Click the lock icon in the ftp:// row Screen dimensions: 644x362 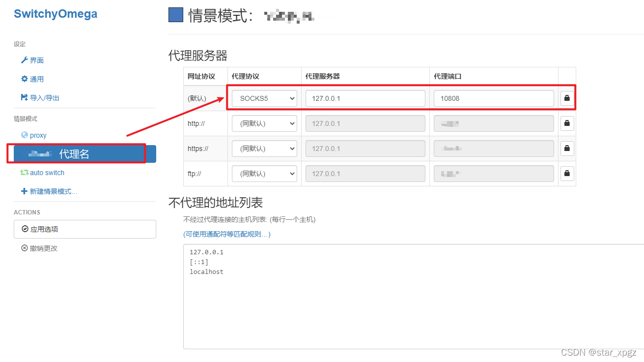(x=567, y=174)
